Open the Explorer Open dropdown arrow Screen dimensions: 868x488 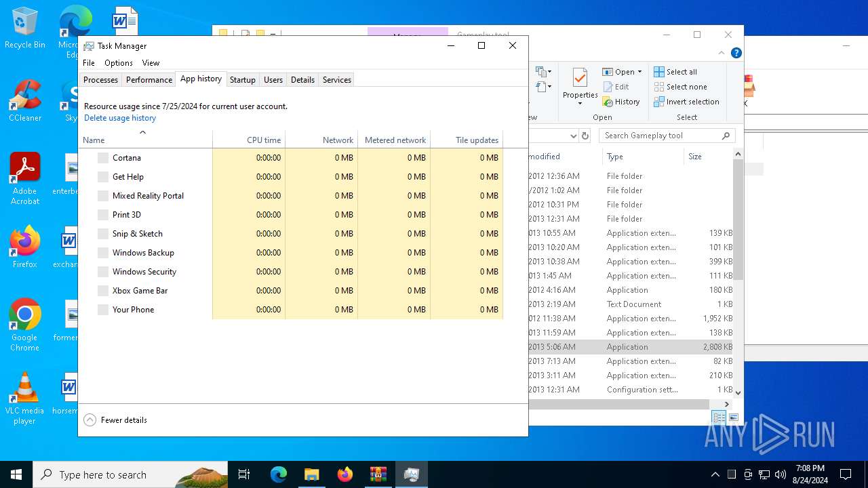pos(639,72)
